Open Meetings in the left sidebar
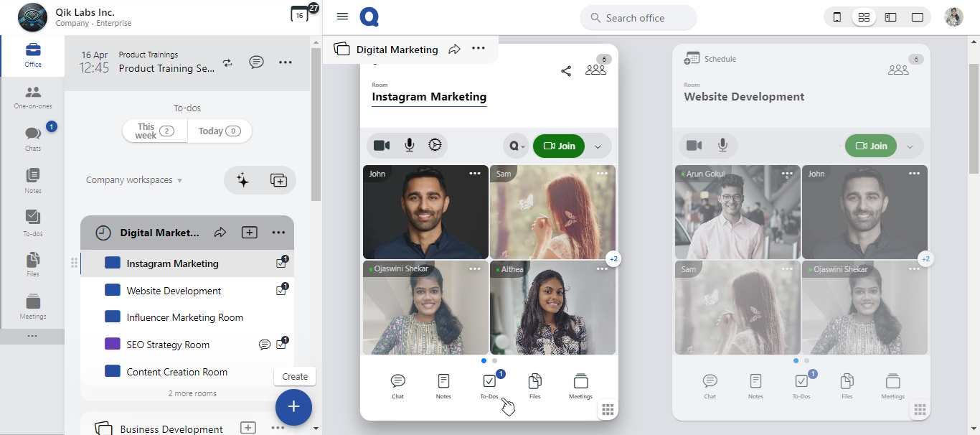980x435 pixels. tap(32, 307)
